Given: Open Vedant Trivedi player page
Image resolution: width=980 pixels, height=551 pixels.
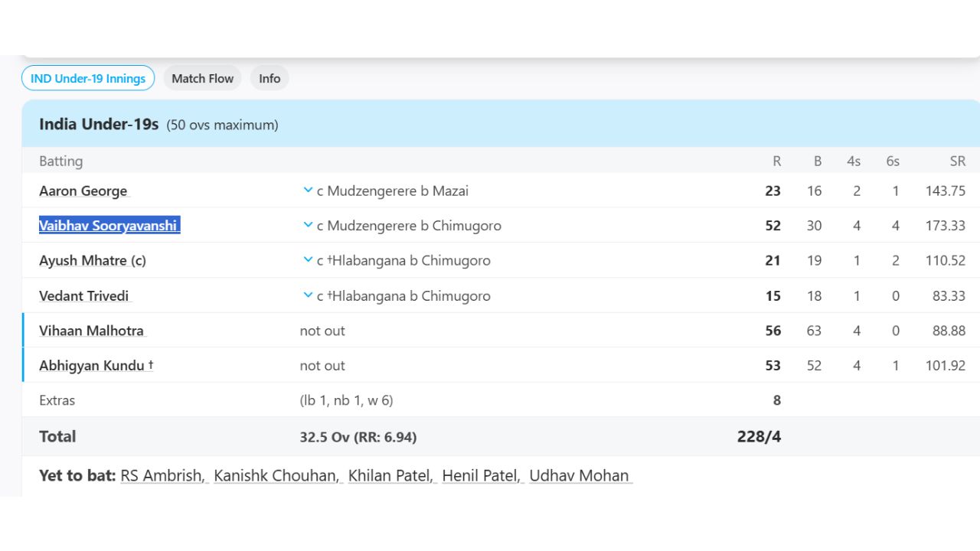Looking at the screenshot, I should tap(84, 296).
